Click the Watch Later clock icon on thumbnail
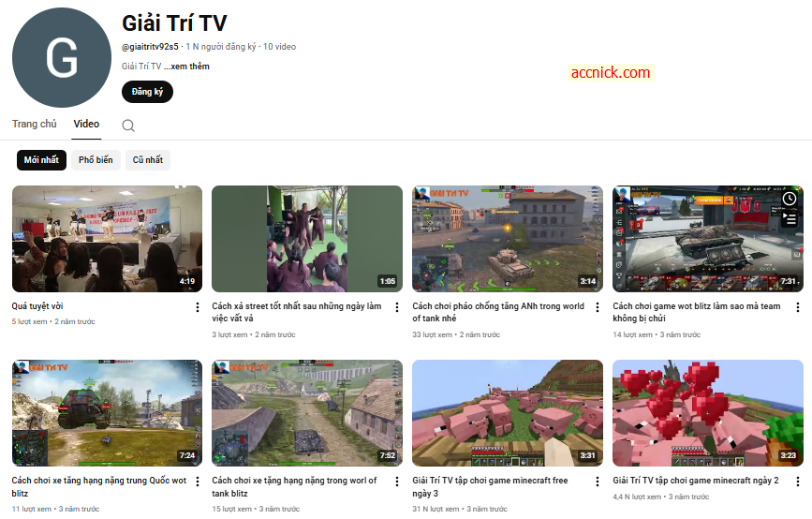The image size is (812, 519). coord(790,199)
